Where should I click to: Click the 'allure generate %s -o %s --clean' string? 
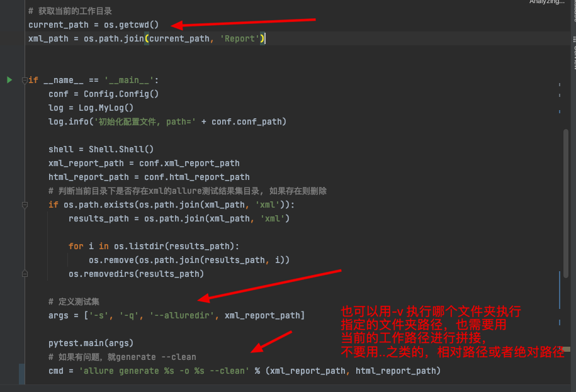[x=164, y=371]
